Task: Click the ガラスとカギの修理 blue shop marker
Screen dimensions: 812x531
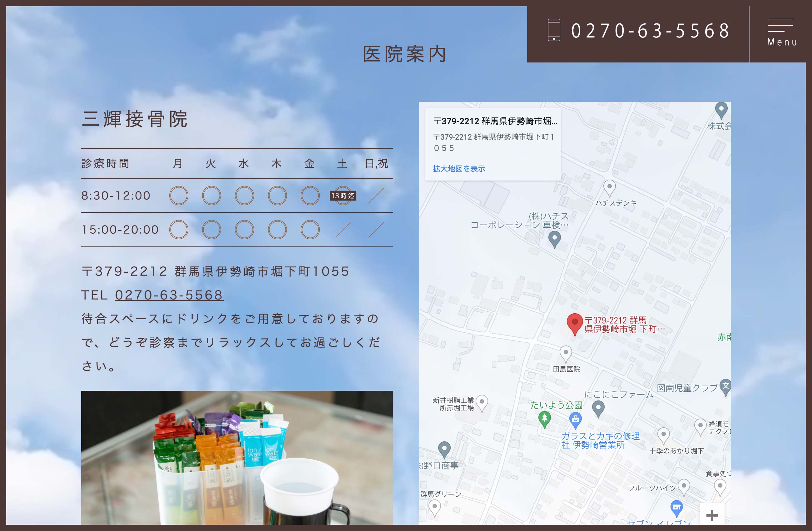Action: click(x=575, y=419)
